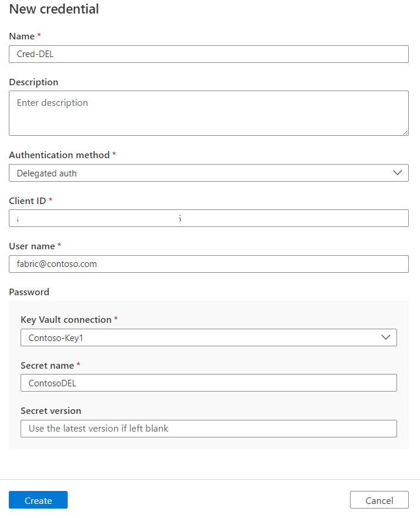Viewport: 420px width, 518px height.
Task: Click the Key Vault connection label
Action: click(x=66, y=319)
